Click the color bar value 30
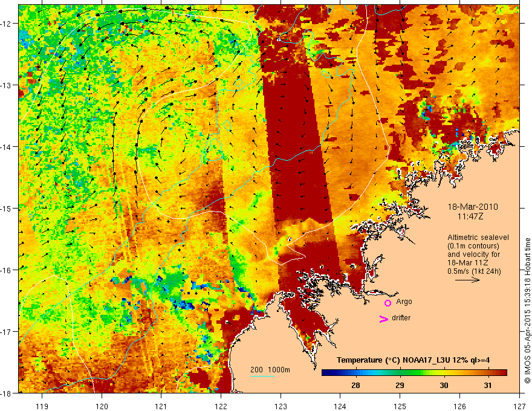Viewport: 532px width, 411px height. 444,385
